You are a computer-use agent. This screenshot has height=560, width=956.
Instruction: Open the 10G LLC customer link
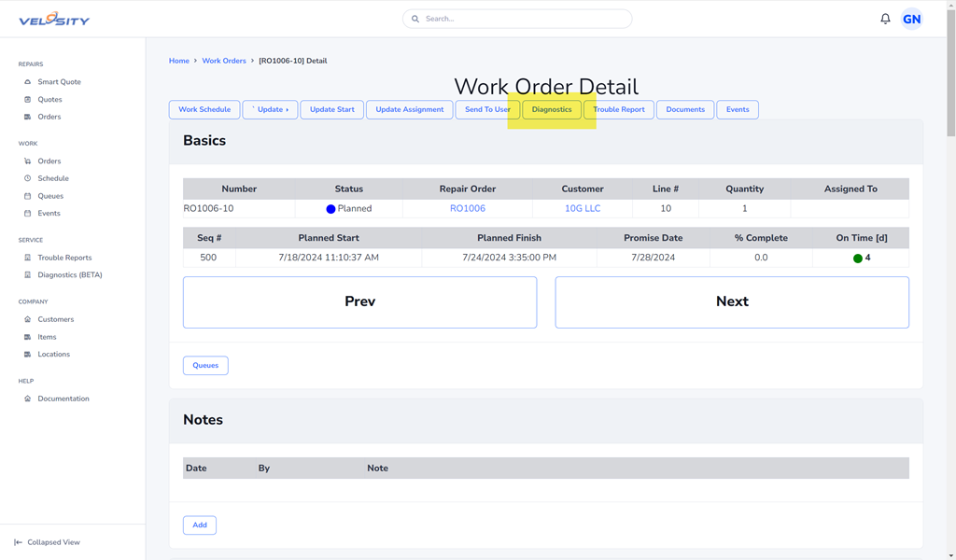point(583,209)
